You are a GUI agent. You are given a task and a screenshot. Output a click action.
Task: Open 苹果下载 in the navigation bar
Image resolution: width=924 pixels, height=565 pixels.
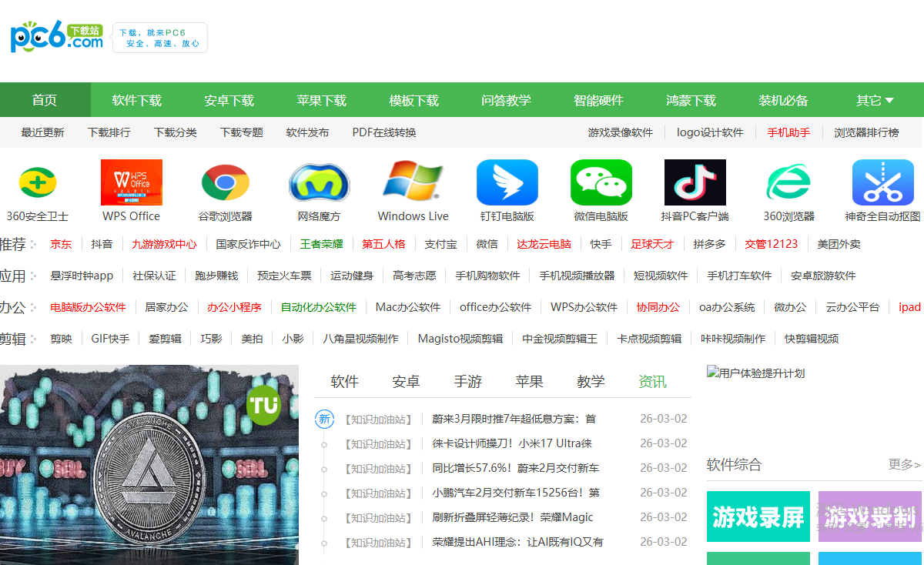pyautogui.click(x=322, y=100)
